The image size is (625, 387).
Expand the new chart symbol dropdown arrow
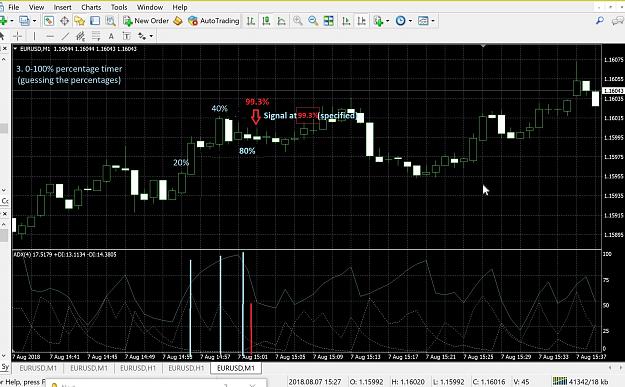(12, 21)
